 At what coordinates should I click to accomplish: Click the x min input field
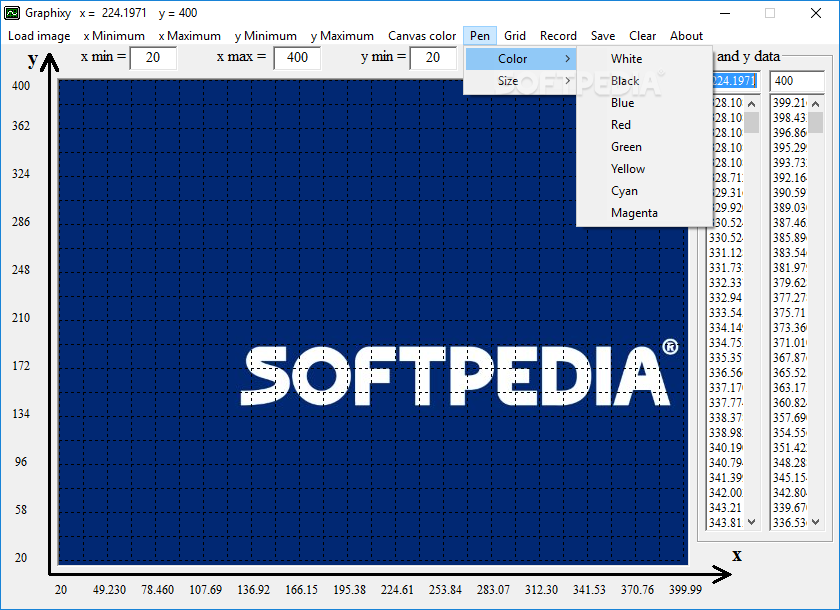153,58
